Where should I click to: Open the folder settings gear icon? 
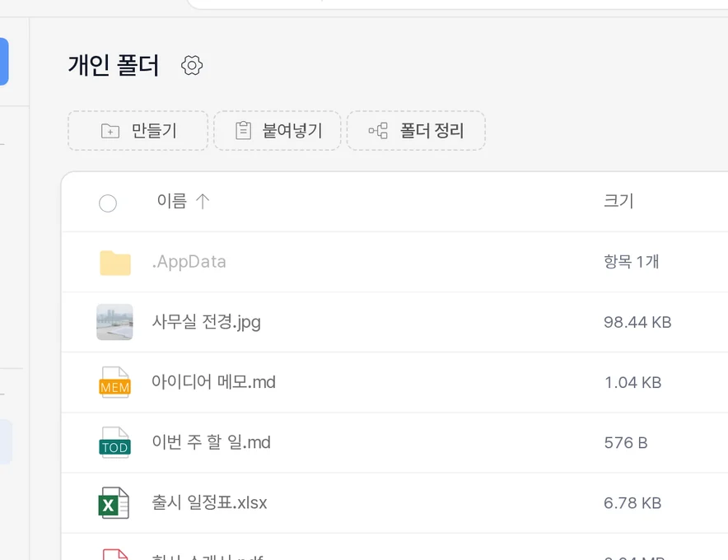pyautogui.click(x=192, y=66)
